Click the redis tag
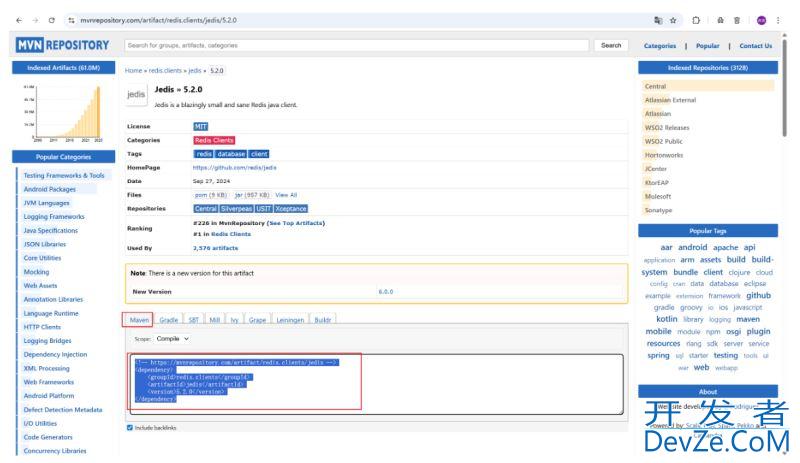The height and width of the screenshot is (463, 800). tap(204, 154)
